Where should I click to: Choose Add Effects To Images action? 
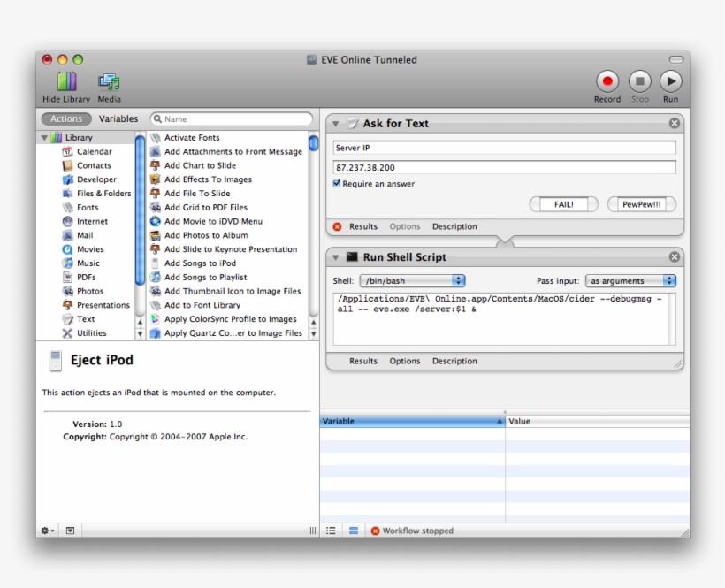click(x=201, y=179)
